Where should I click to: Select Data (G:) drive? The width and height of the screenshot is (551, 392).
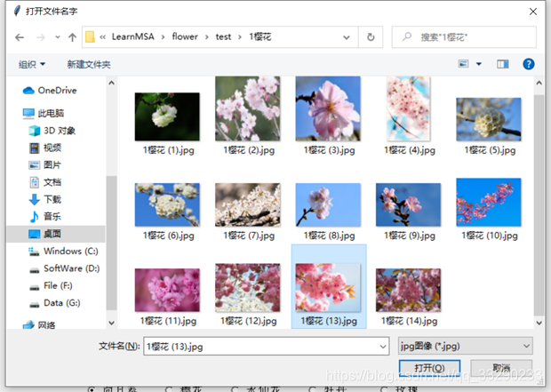[54, 303]
